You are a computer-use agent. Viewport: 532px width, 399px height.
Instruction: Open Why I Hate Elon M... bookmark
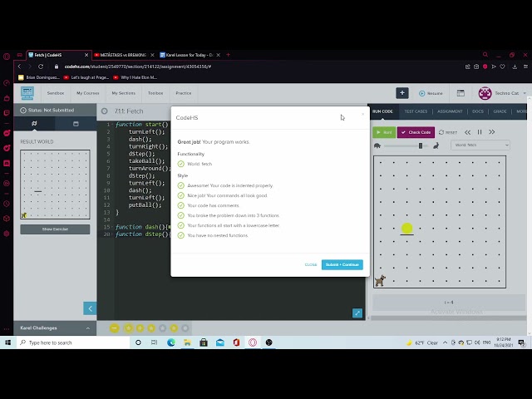pyautogui.click(x=135, y=77)
